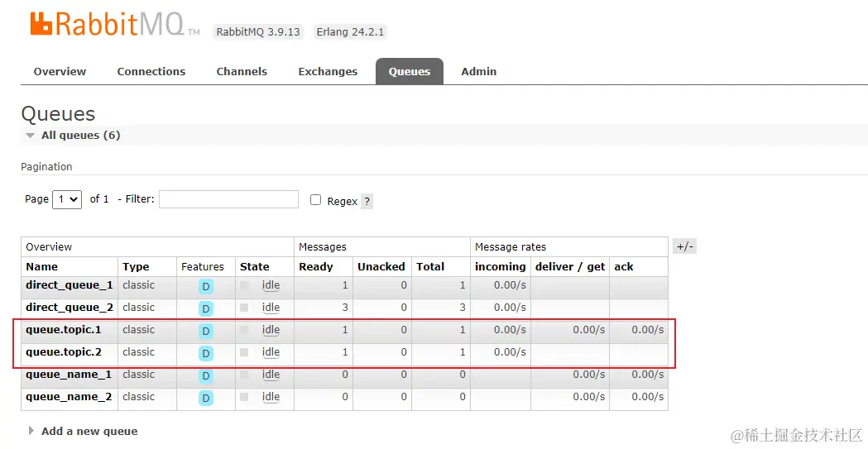Image resolution: width=868 pixels, height=449 pixels.
Task: Sort by the Type column header
Action: pyautogui.click(x=136, y=266)
